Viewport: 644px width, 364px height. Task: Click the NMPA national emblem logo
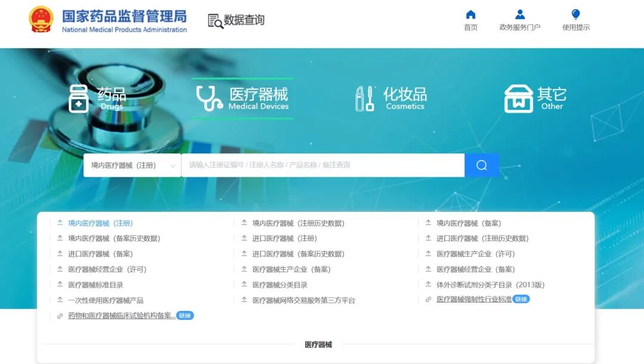point(41,18)
